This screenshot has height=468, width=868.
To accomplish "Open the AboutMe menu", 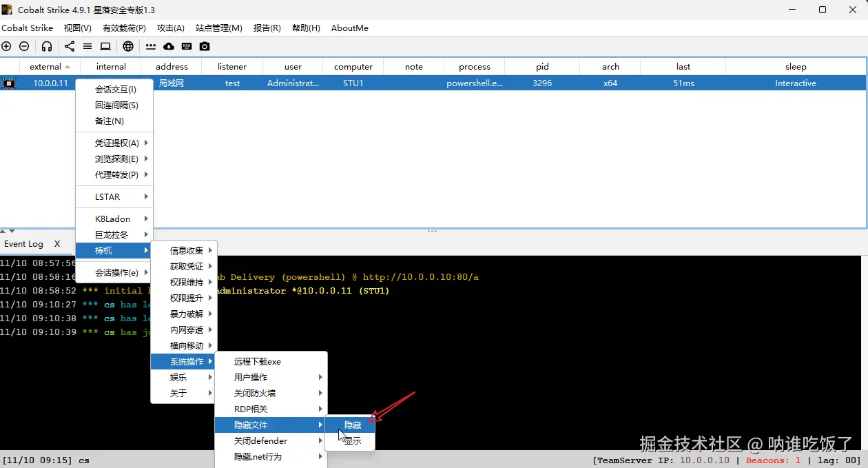I will coord(350,28).
